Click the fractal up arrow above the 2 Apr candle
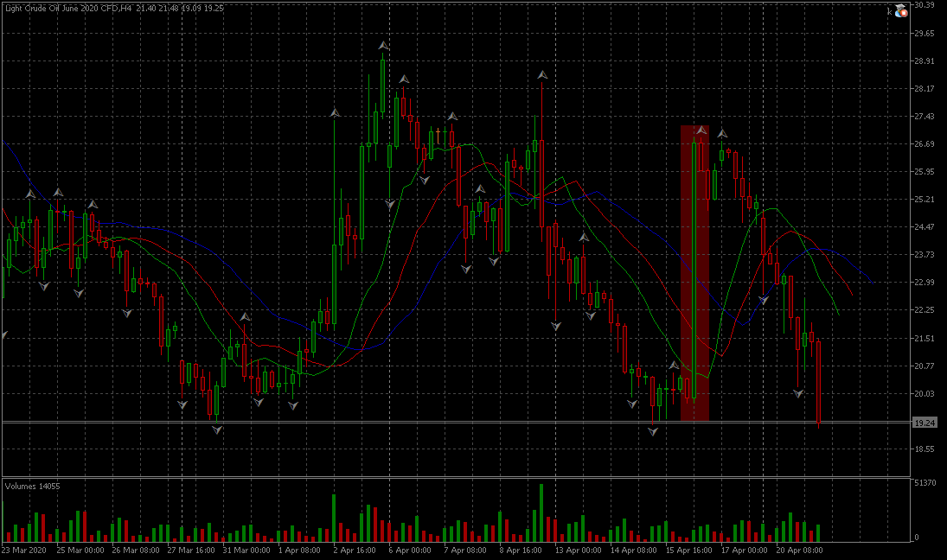The image size is (947, 560). coord(335,113)
